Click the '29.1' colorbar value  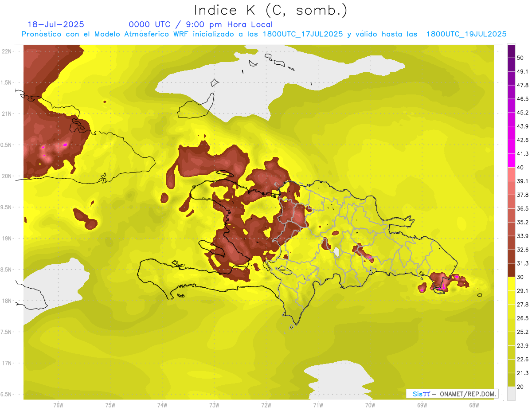[x=523, y=291]
